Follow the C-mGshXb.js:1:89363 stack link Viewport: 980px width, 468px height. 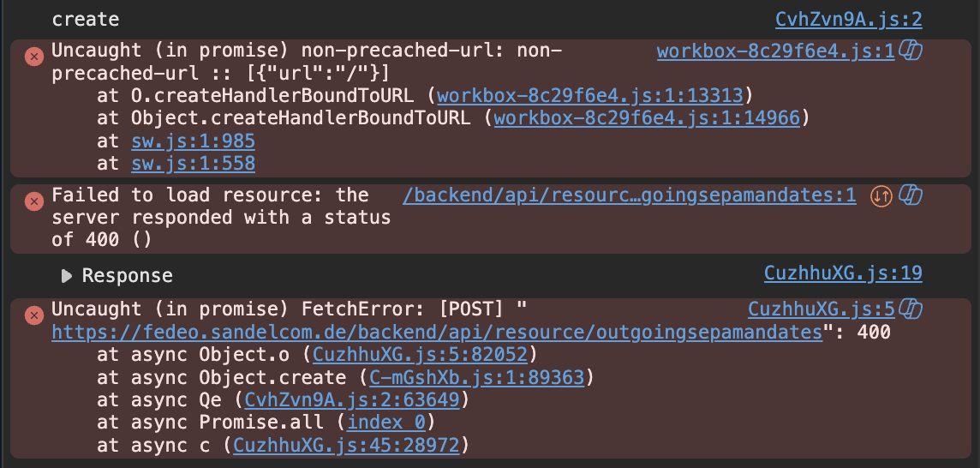click(477, 378)
